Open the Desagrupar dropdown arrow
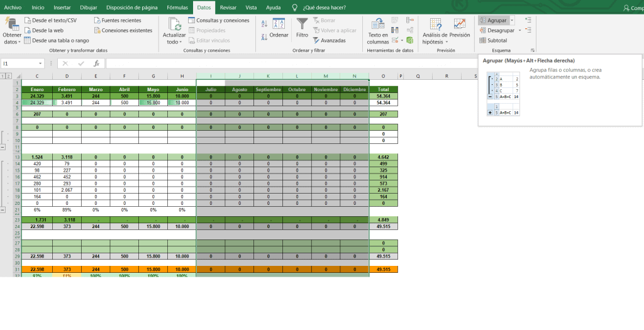Viewport: 644px width, 330px height. point(520,30)
